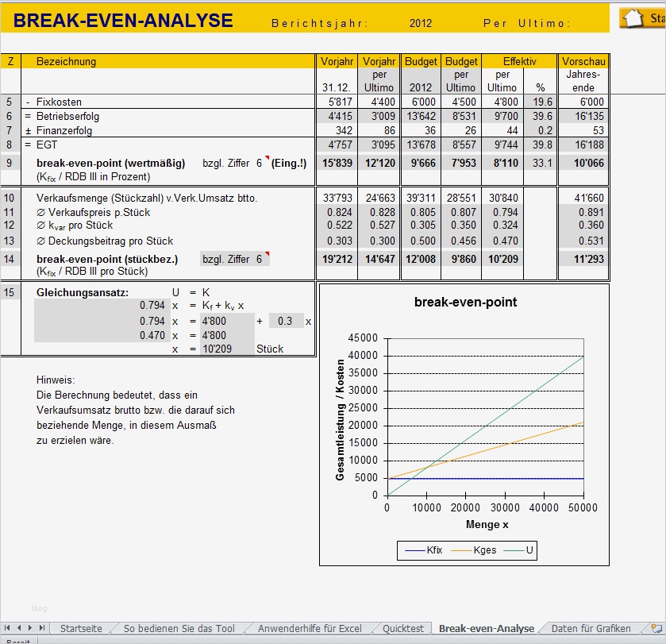
Task: Select the 'Verkaufspreis p.Stück' row label
Action: click(99, 212)
